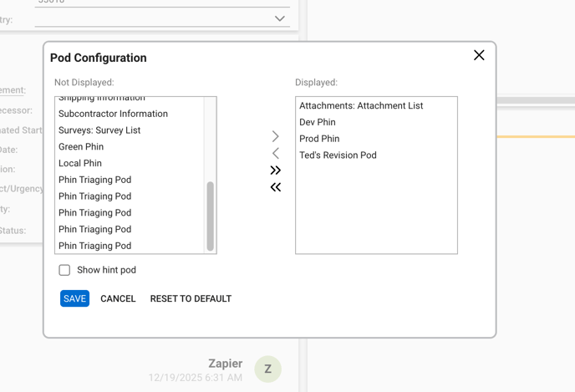The image size is (575, 392).
Task: Cancel the pod configuration changes
Action: point(118,298)
